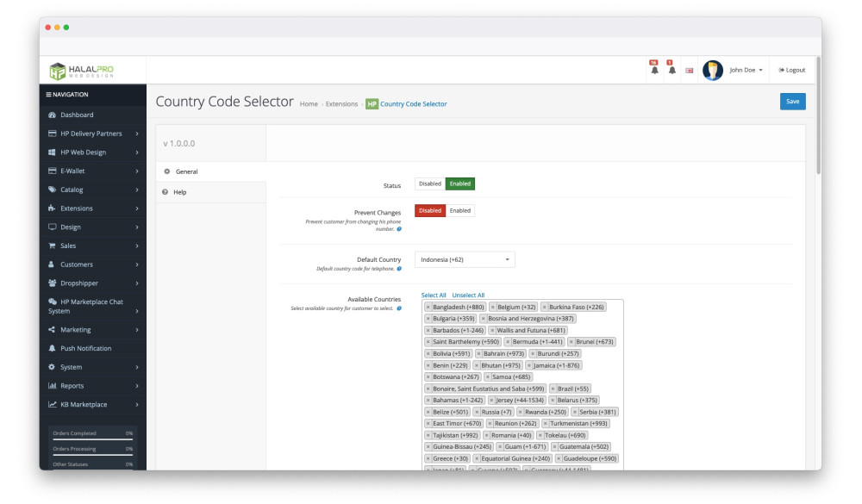Open the Default Country dropdown

[x=465, y=259]
